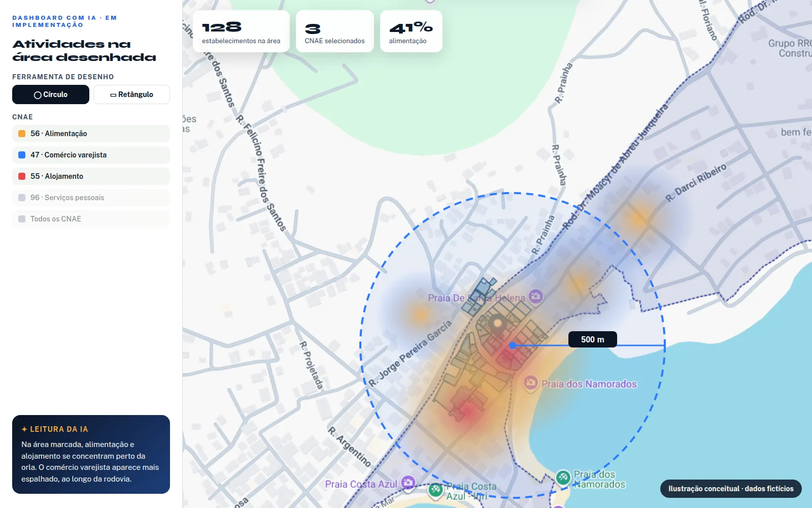Click the R. Jorge Pereira Garcia street label
The height and width of the screenshot is (508, 812).
coord(410,354)
